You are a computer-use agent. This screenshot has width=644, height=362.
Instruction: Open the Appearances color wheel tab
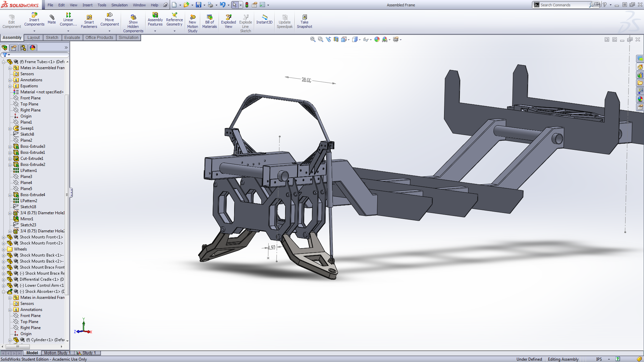coord(33,48)
